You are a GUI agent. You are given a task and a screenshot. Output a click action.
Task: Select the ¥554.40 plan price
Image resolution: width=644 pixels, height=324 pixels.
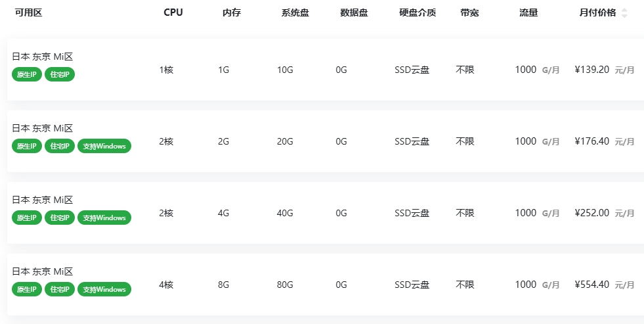[592, 285]
